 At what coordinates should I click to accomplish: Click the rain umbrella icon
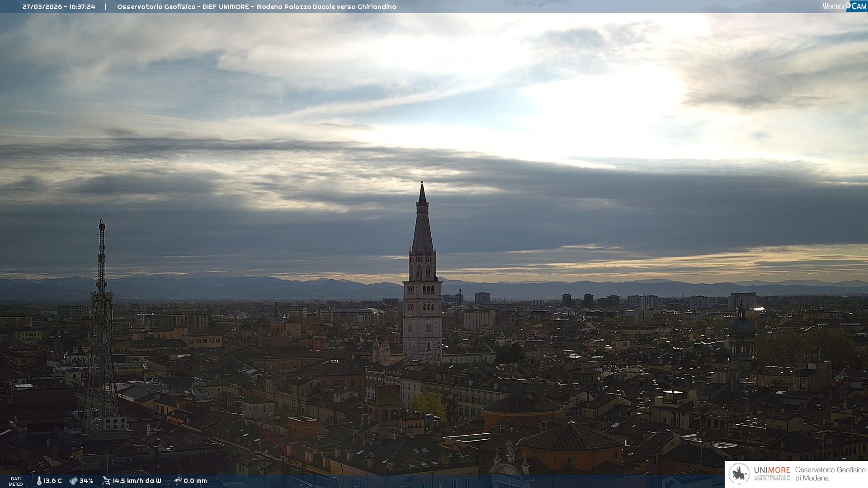[x=178, y=481]
